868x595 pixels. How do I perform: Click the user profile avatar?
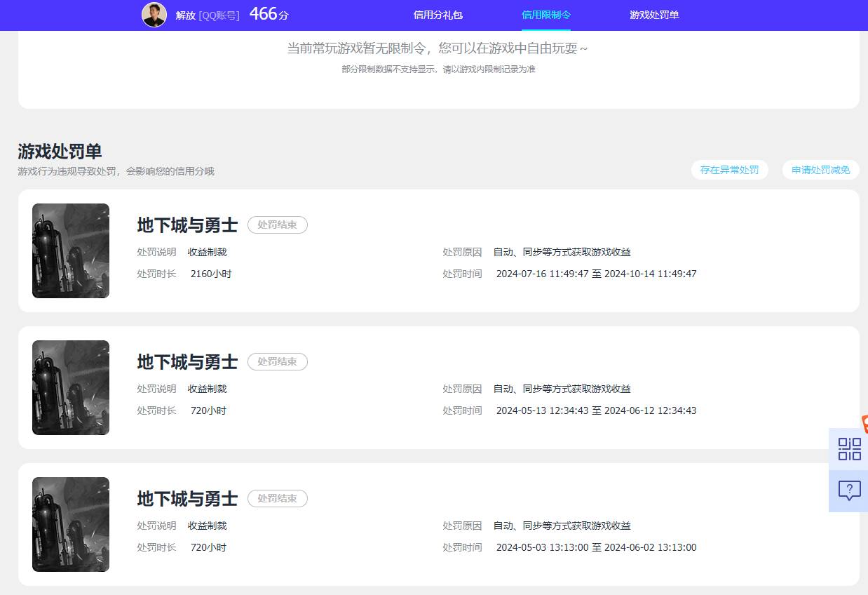point(154,15)
